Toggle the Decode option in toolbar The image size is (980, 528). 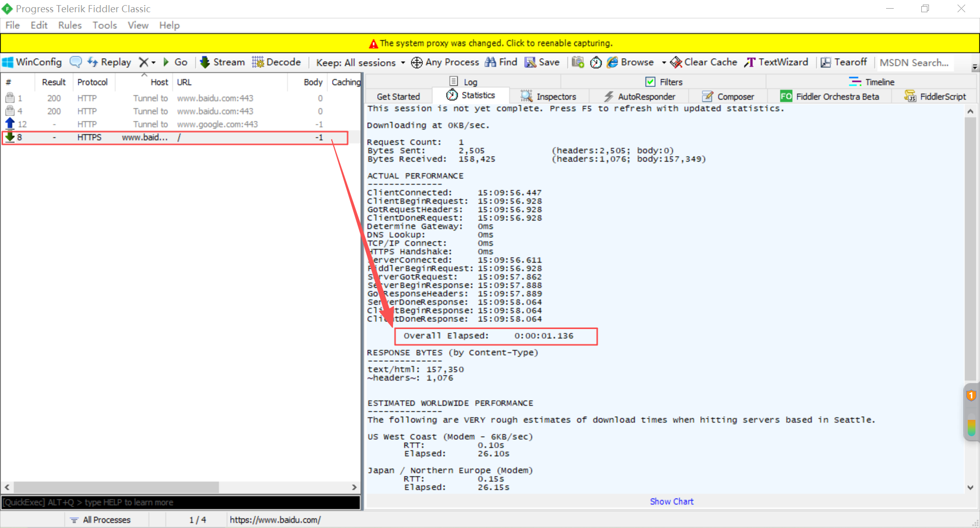[277, 62]
